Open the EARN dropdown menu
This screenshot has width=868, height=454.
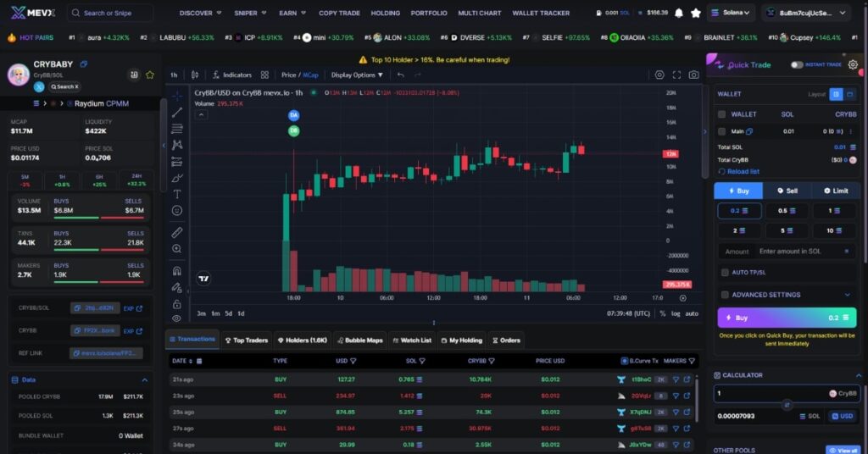click(x=292, y=13)
